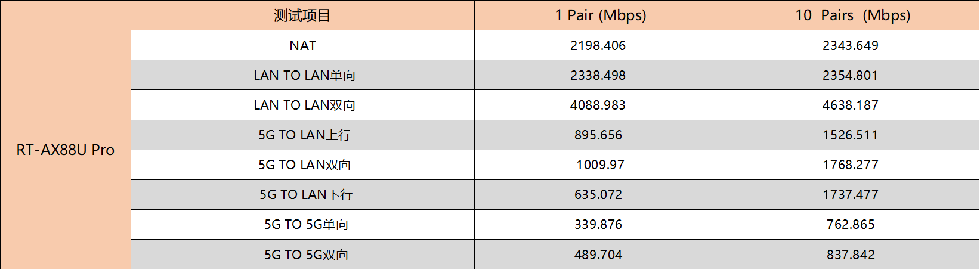
Task: Select the 1009.97 value cell
Action: click(x=601, y=165)
